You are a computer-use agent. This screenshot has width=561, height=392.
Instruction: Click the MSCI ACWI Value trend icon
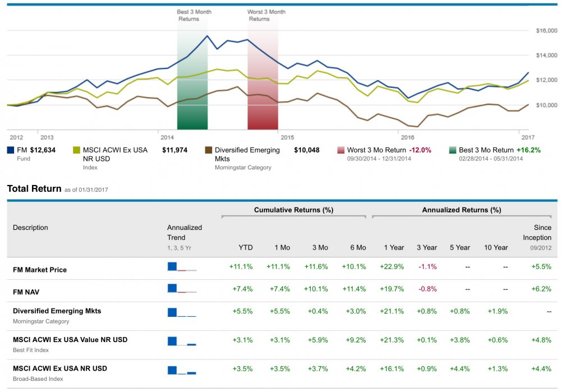[x=182, y=341]
